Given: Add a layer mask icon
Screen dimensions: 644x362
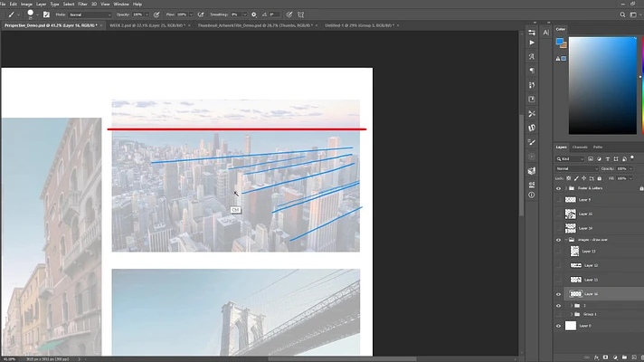Looking at the screenshot, I should pyautogui.click(x=605, y=357).
